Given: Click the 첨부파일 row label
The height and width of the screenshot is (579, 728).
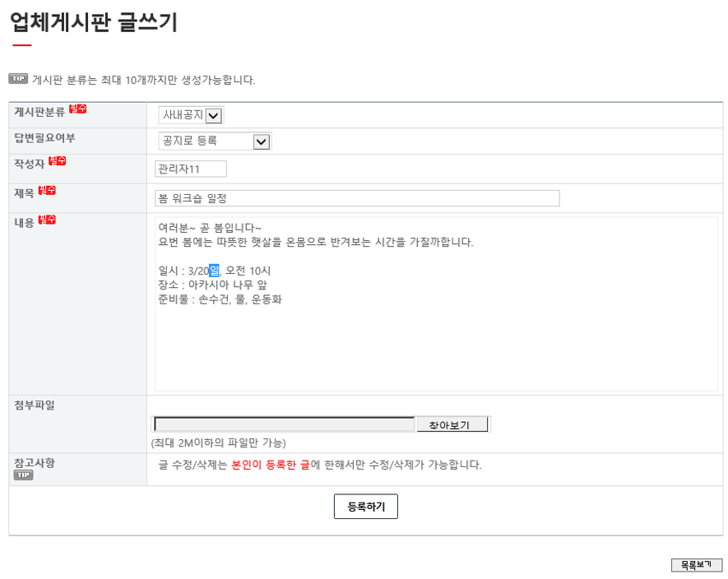Looking at the screenshot, I should (35, 405).
